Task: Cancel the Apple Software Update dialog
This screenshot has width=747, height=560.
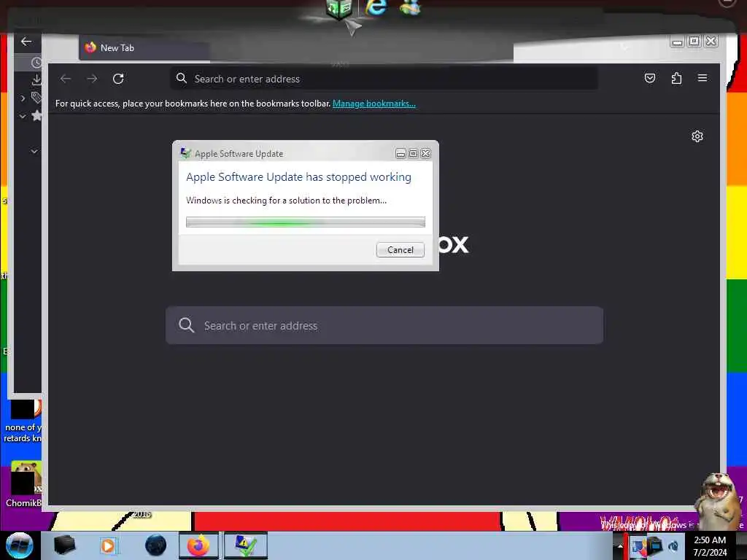Action: (x=400, y=250)
